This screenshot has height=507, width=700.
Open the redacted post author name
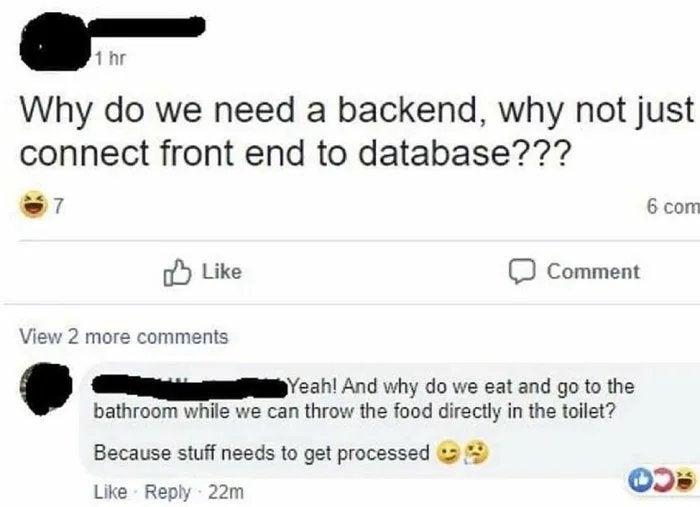147,27
